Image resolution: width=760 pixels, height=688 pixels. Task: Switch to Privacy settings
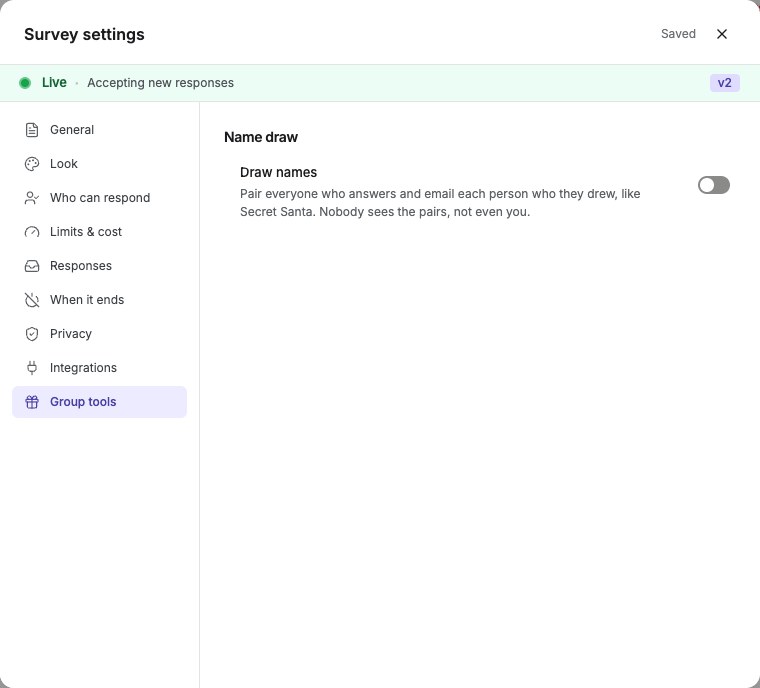(x=99, y=334)
